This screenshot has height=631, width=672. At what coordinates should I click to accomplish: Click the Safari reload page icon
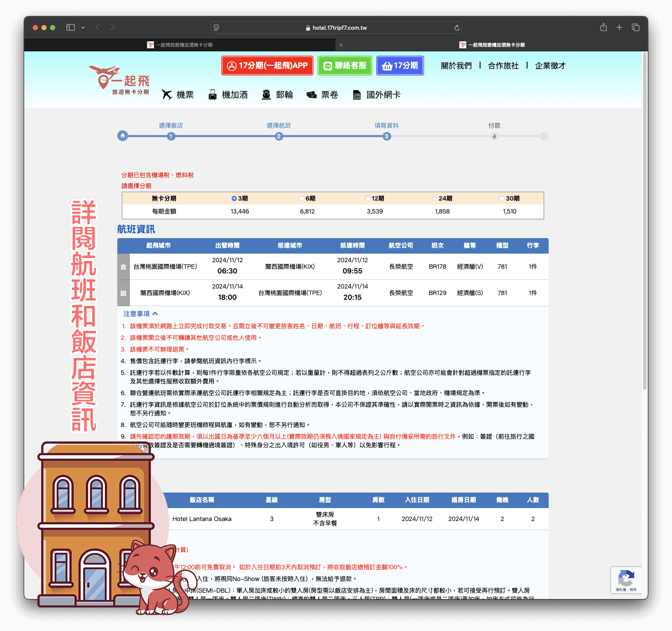point(457,28)
